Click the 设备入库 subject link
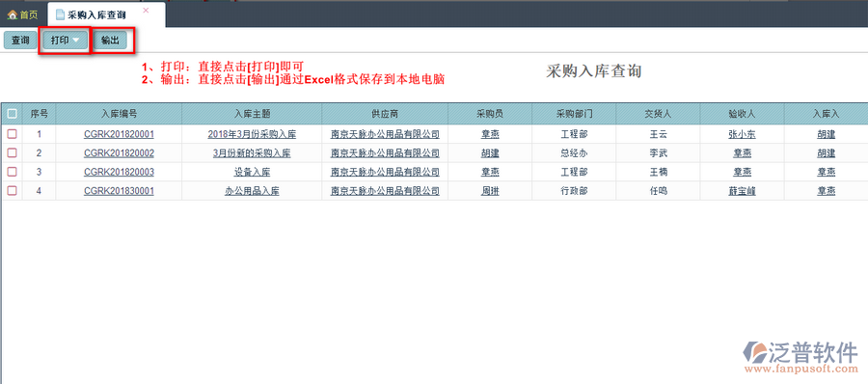The width and height of the screenshot is (868, 384). click(x=252, y=172)
